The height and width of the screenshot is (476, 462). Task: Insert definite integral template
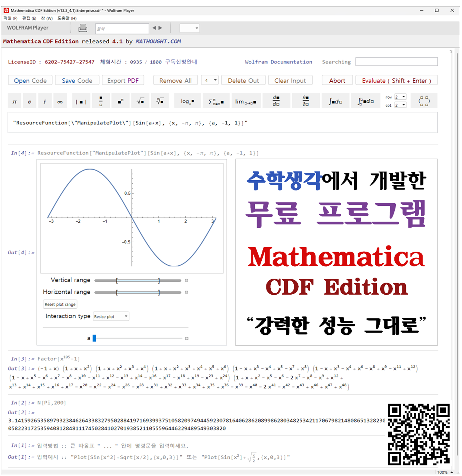[x=366, y=101]
